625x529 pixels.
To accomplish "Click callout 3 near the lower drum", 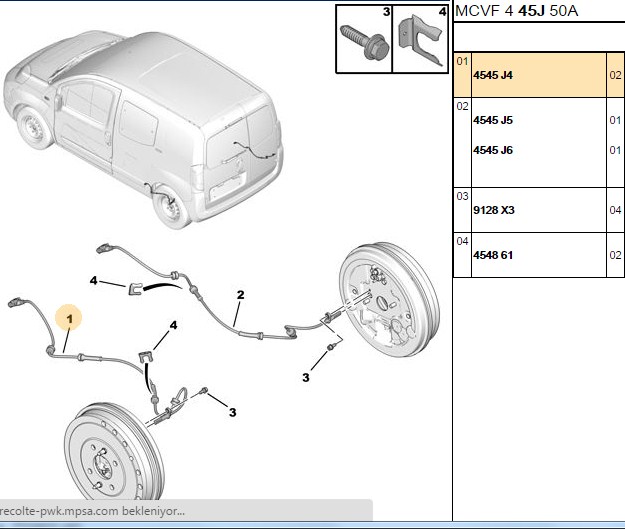I will pyautogui.click(x=232, y=412).
